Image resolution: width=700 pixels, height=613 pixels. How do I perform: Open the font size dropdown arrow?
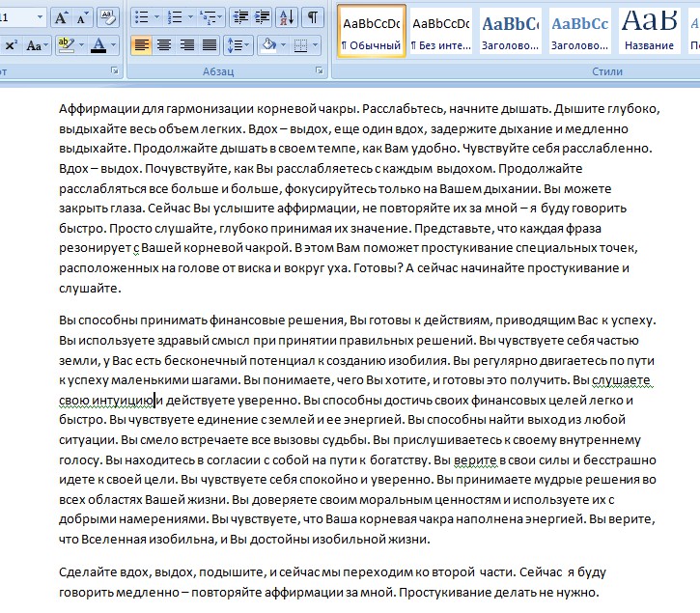point(40,17)
